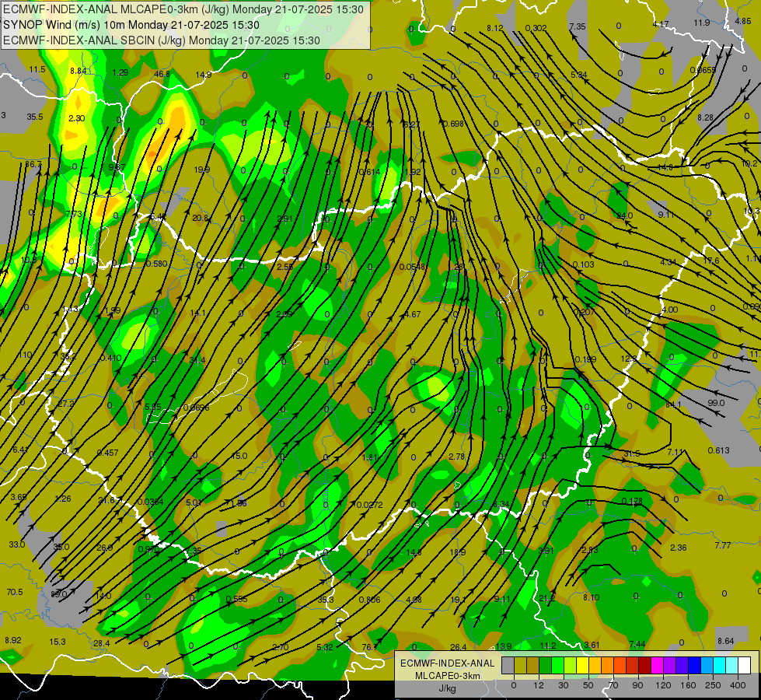The image size is (761, 700).
Task: Select the map value 28.4
Action: coord(101,643)
